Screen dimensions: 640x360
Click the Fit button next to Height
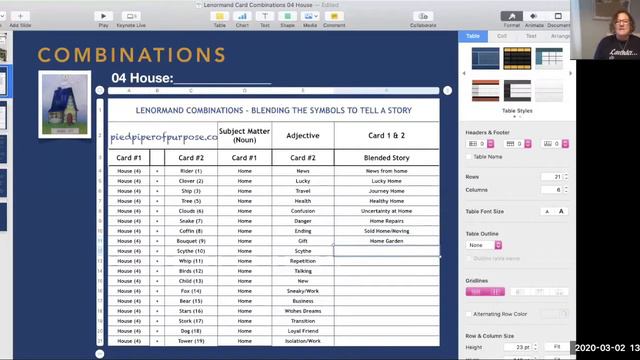pos(557,347)
